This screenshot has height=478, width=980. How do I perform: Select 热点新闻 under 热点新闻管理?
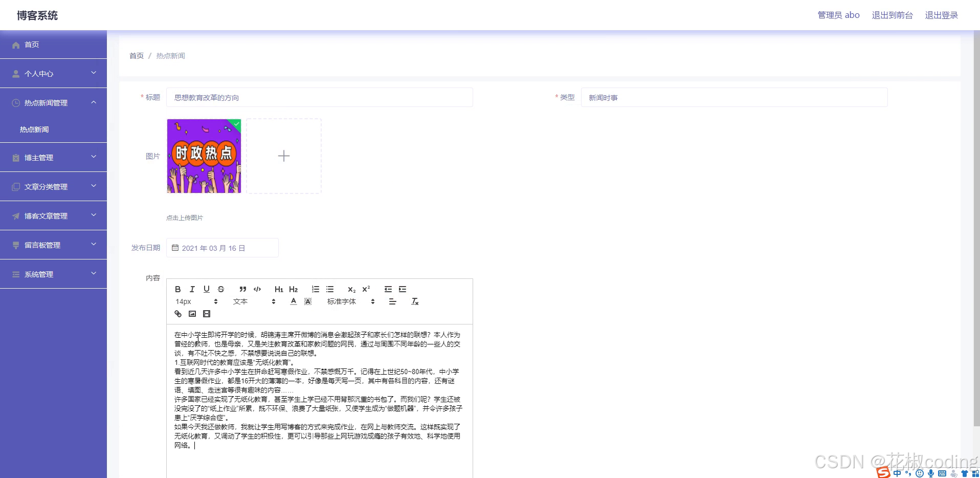click(34, 129)
